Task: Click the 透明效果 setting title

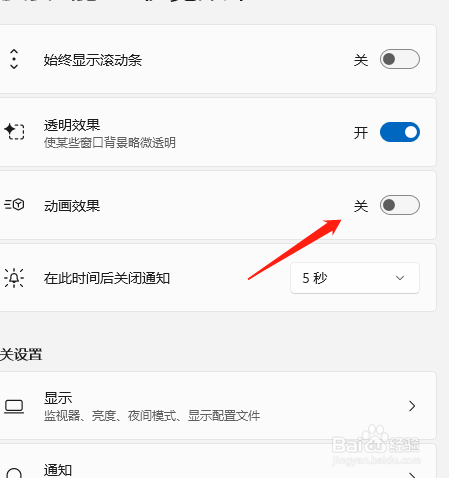Action: (x=72, y=125)
